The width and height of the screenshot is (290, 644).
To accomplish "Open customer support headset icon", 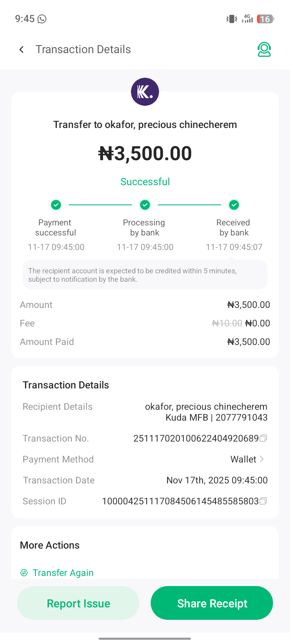I will [264, 50].
